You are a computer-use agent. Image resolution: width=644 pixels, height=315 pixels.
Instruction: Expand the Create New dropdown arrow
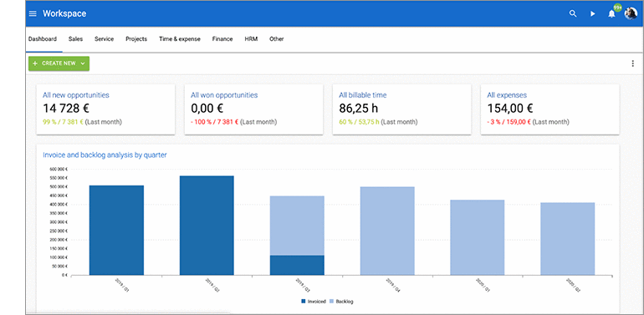pyautogui.click(x=83, y=64)
